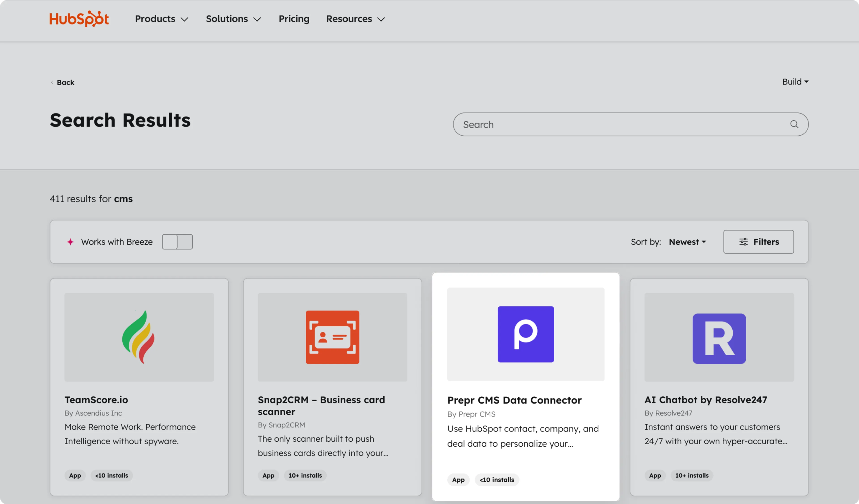Expand the Sort by Newest dropdown

(687, 242)
